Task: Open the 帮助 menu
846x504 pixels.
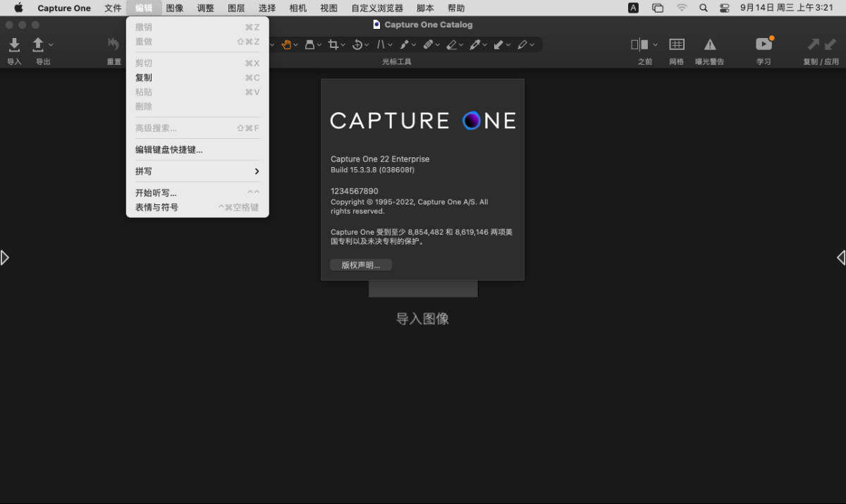Action: pos(456,8)
